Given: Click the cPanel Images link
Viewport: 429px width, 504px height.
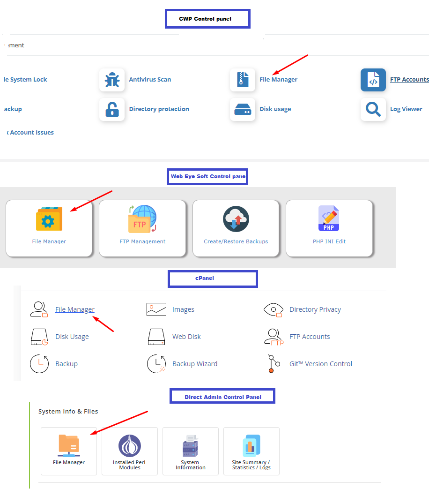Looking at the screenshot, I should click(x=183, y=309).
